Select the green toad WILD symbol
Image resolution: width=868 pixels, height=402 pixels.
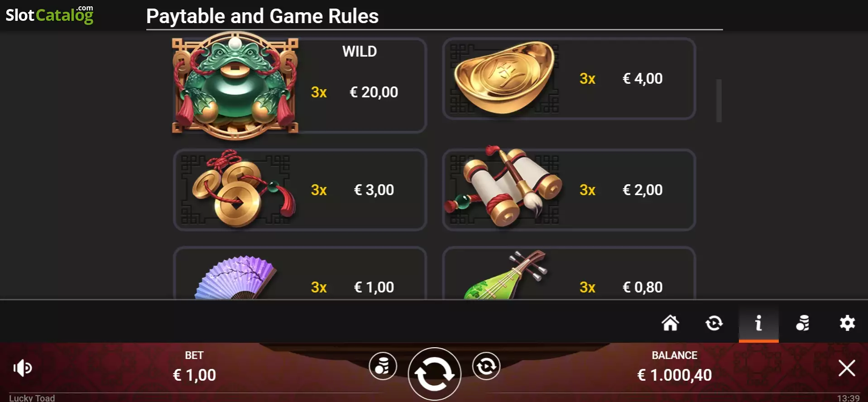[235, 85]
